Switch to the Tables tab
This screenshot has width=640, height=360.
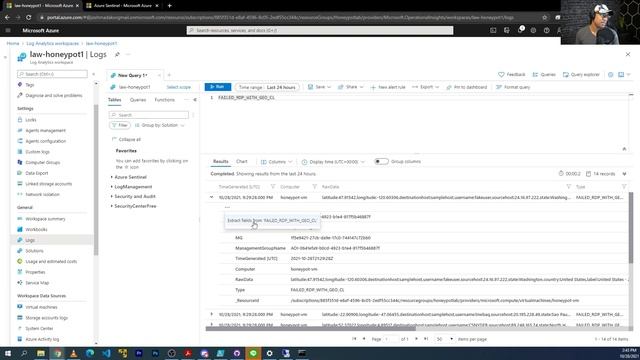pos(114,100)
